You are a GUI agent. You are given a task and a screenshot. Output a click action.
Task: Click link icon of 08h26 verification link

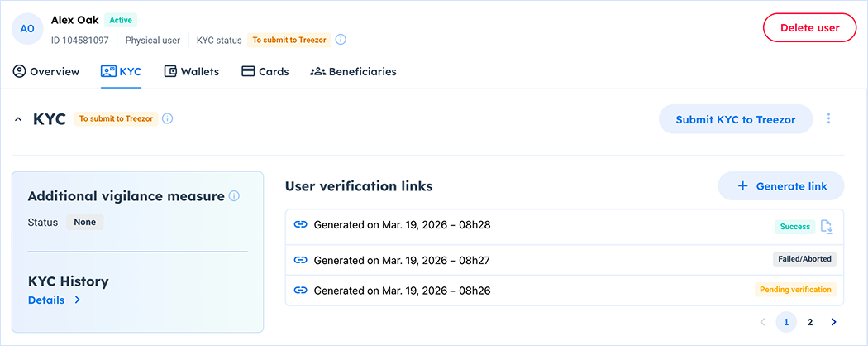[x=300, y=290]
